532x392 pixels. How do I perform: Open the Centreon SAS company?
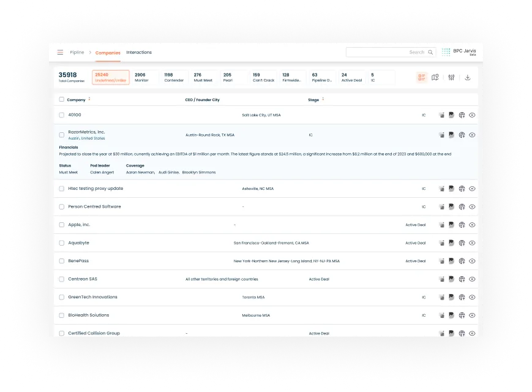pyautogui.click(x=83, y=279)
